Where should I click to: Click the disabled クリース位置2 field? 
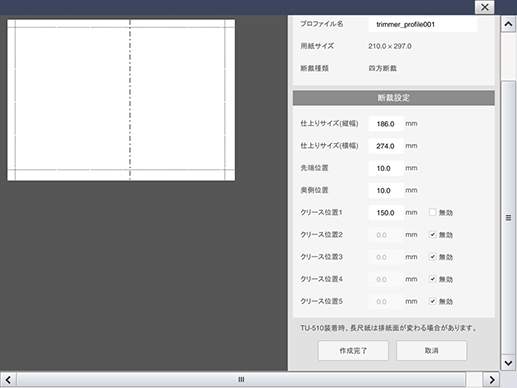pyautogui.click(x=386, y=235)
